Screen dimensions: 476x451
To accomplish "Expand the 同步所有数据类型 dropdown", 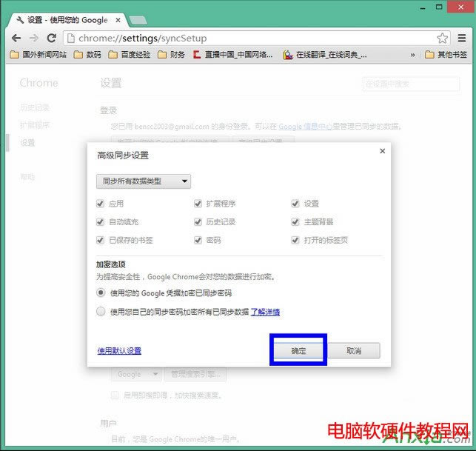I will coord(144,181).
